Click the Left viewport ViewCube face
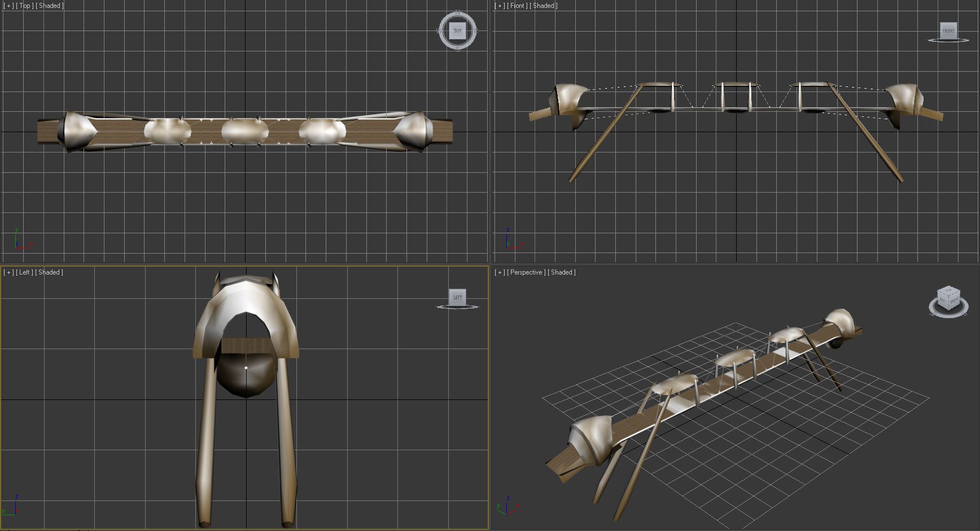980x531 pixels. (457, 297)
